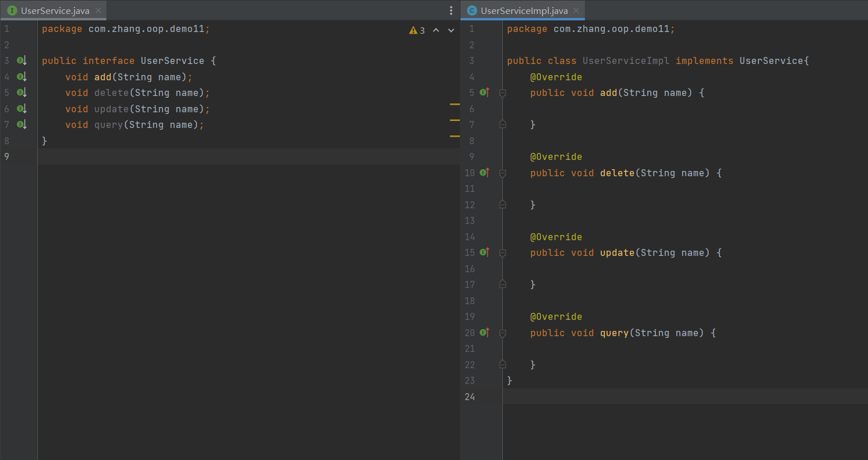Click gutter implementation icon for add method
The width and height of the screenshot is (868, 460).
point(22,77)
